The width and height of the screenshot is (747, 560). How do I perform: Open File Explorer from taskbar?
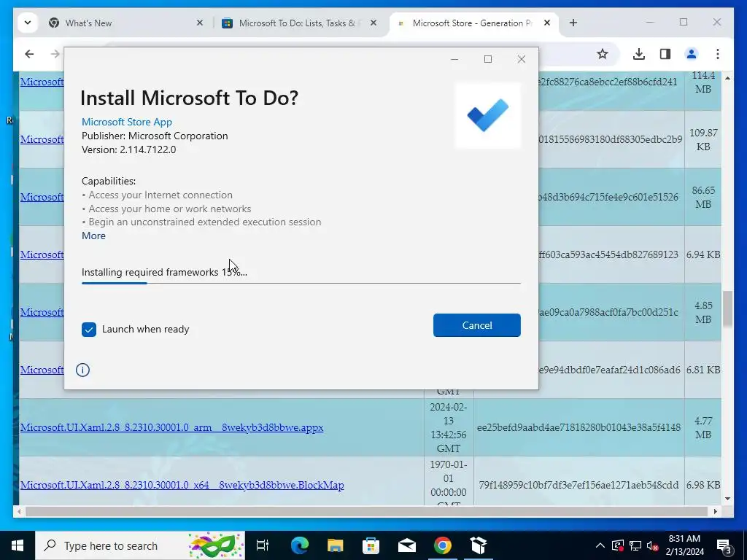[x=335, y=545]
